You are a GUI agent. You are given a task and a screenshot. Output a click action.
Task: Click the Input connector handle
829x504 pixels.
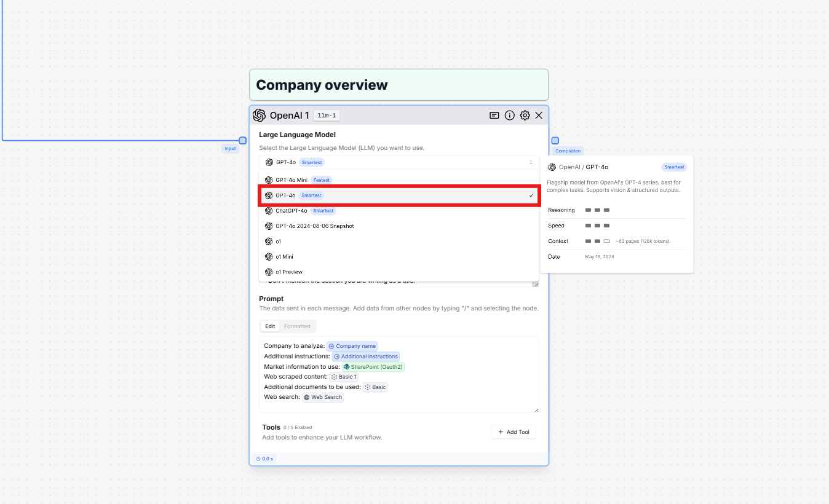coord(243,141)
